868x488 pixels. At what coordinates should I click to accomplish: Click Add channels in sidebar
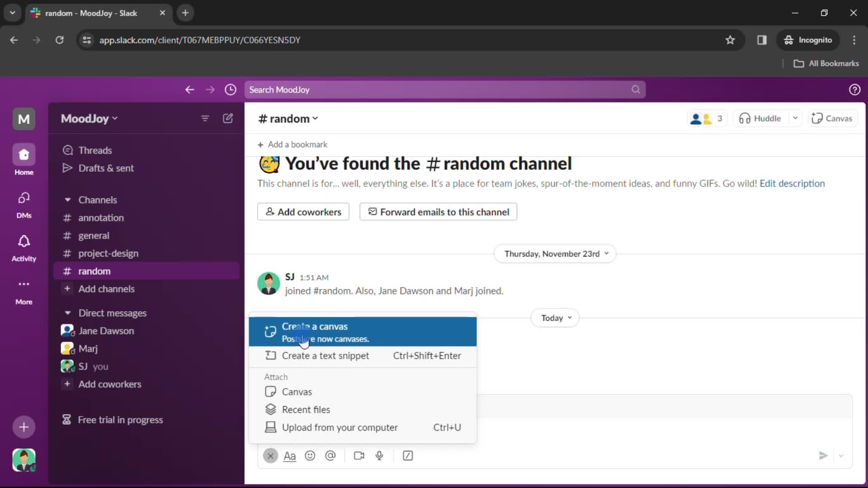[x=146, y=289]
